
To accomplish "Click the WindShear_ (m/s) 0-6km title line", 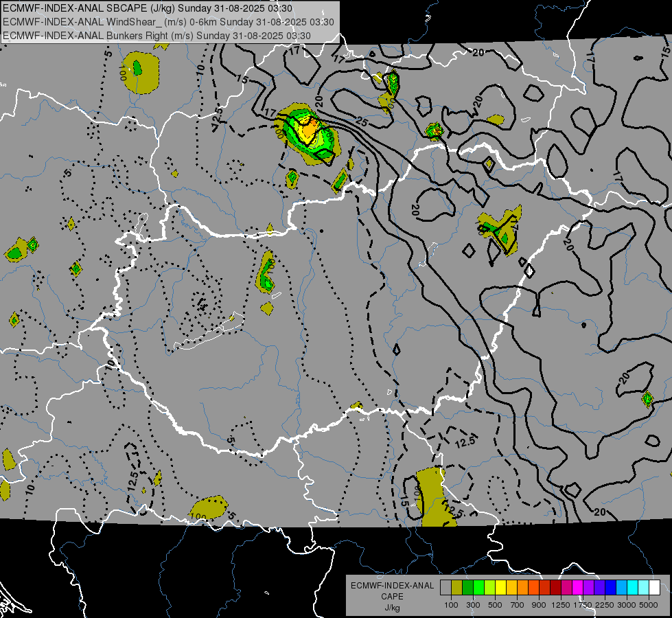I will click(168, 22).
